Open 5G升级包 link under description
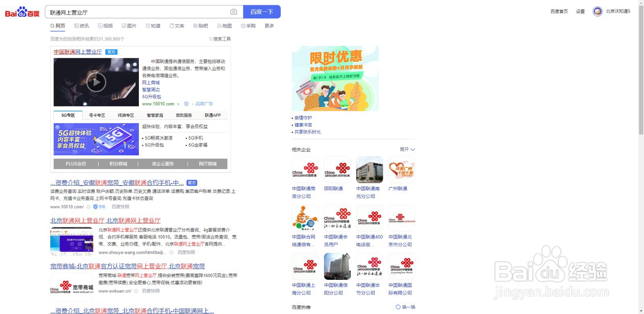This screenshot has height=314, width=644. click(x=151, y=97)
